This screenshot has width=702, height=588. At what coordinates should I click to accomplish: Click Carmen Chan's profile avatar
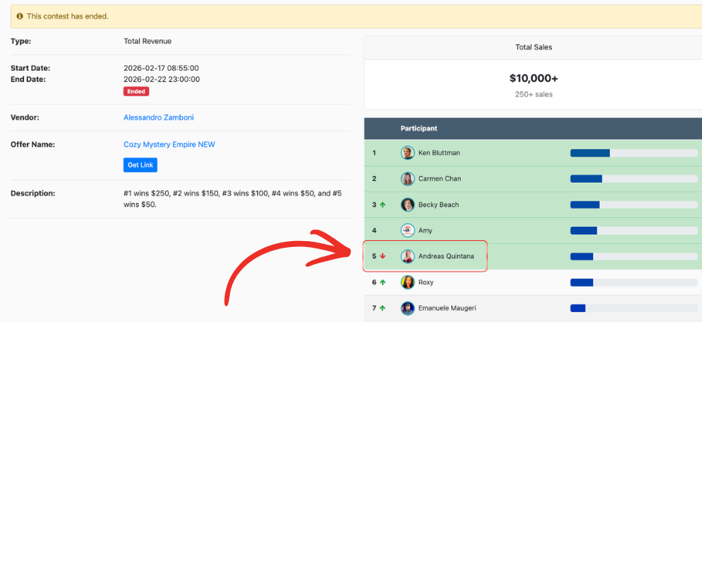[407, 179]
